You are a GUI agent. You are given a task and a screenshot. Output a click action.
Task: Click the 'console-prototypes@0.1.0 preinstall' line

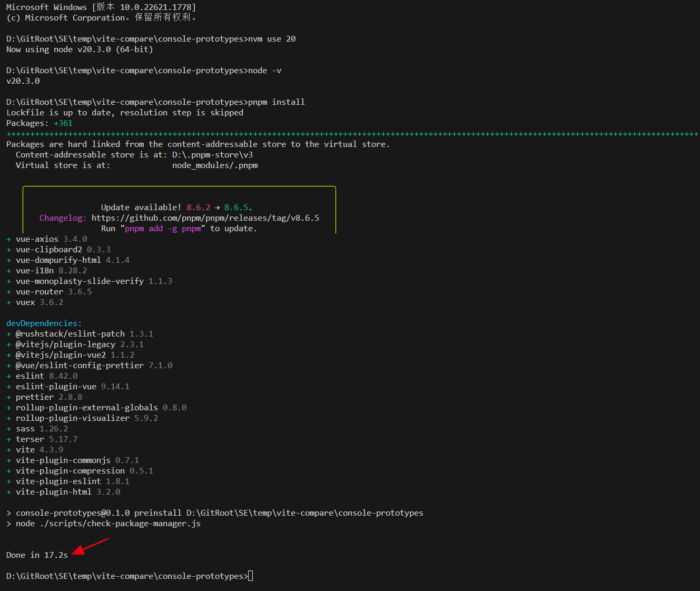pos(215,513)
